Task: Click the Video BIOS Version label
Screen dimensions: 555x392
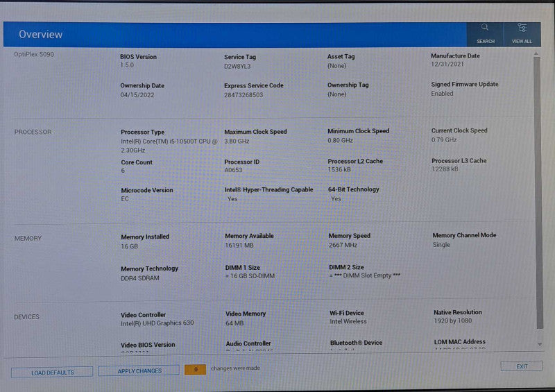Action: tap(148, 345)
